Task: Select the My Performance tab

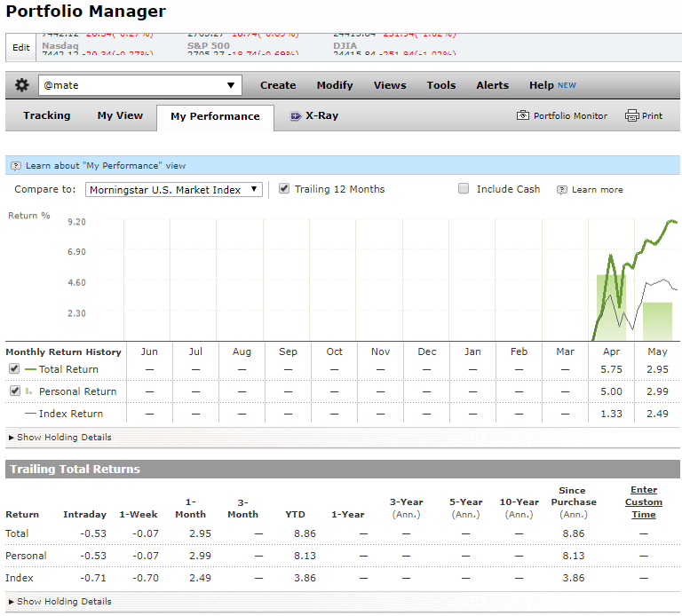Action: tap(215, 116)
